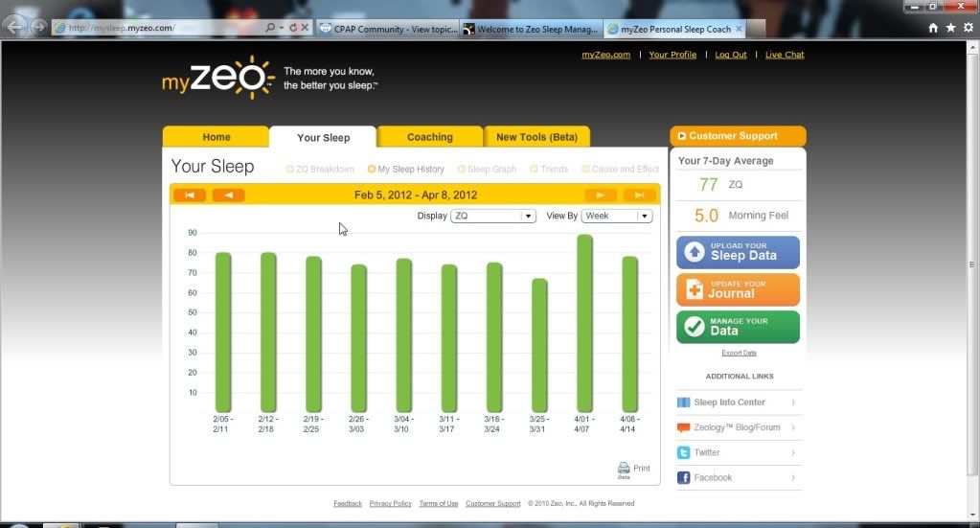The height and width of the screenshot is (528, 980).
Task: Click the address bar search magnifier icon
Action: coord(270,28)
